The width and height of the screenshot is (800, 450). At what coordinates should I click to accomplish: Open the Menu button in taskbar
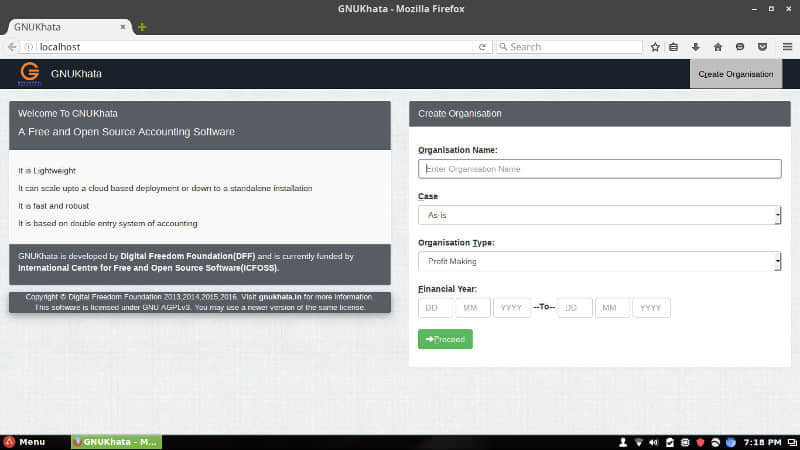(24, 442)
